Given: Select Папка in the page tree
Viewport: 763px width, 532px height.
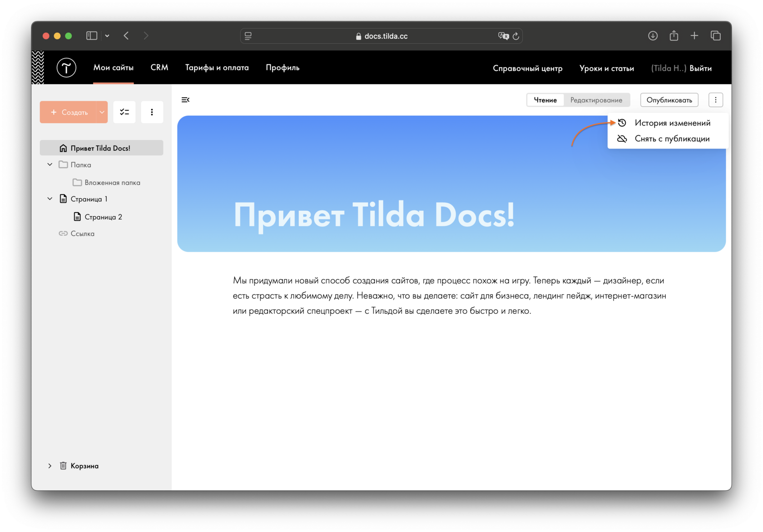Looking at the screenshot, I should (x=81, y=164).
